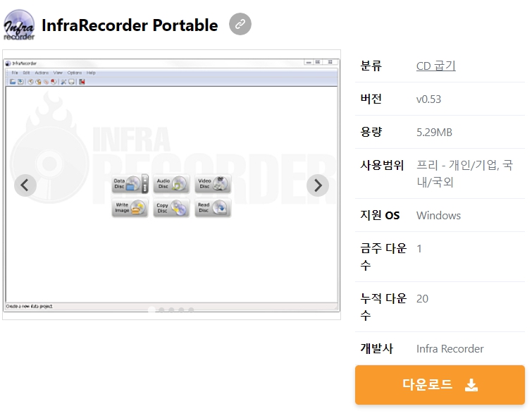Click the license text 프리 - 개인/기업, 국내/국외
The image size is (532, 416).
[464, 173]
